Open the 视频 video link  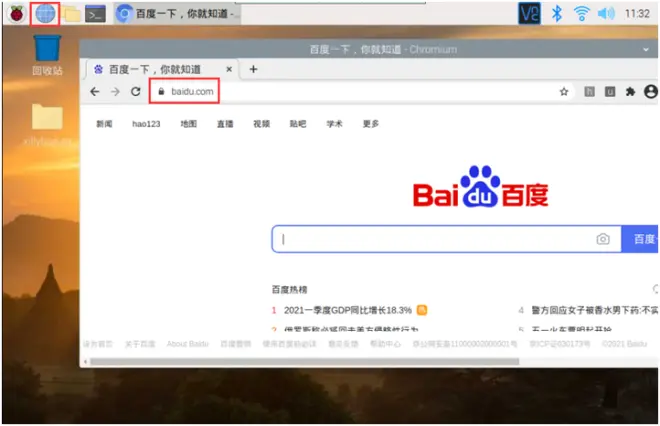261,124
